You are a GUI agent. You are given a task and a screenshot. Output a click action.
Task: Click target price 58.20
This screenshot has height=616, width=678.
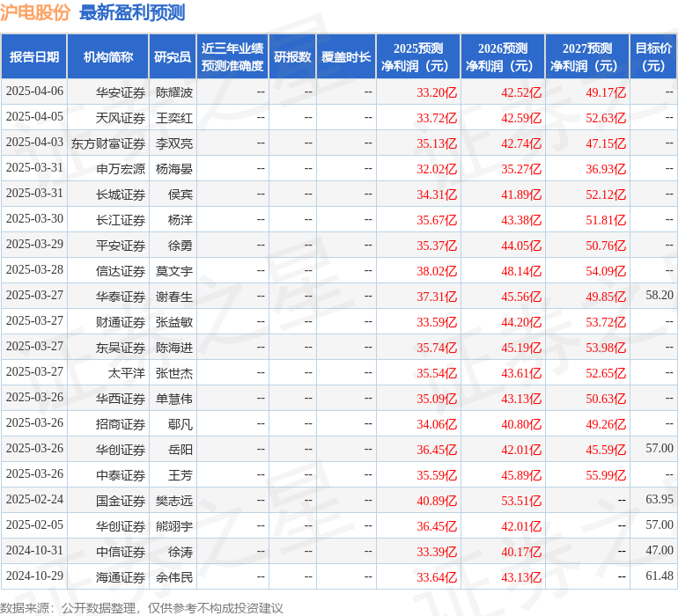pos(660,296)
